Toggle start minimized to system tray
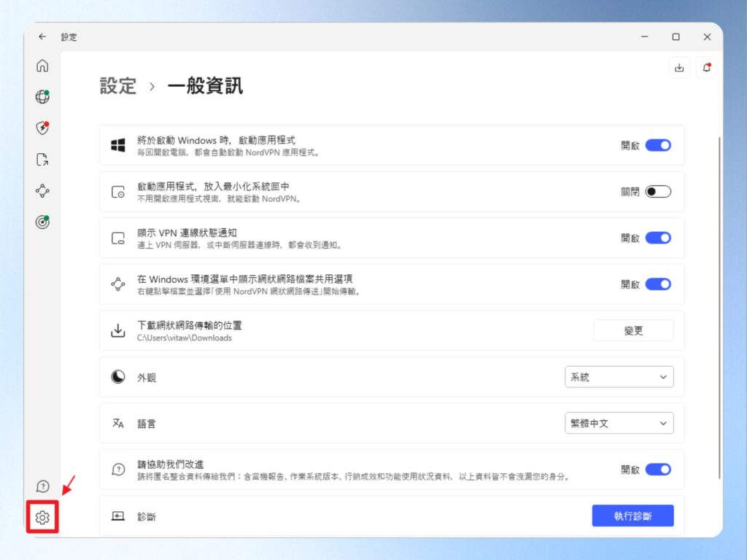The width and height of the screenshot is (747, 560). [658, 192]
